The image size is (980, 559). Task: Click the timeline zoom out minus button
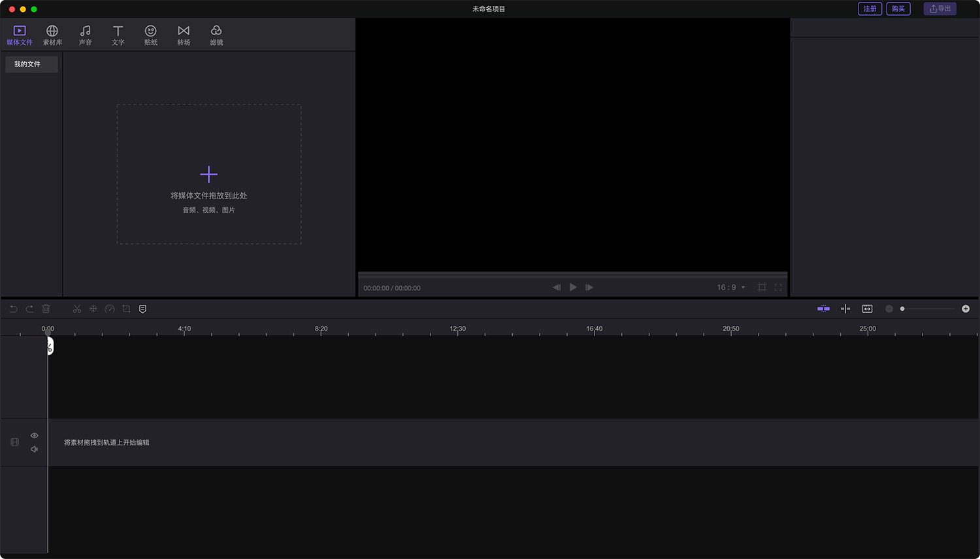click(x=889, y=309)
